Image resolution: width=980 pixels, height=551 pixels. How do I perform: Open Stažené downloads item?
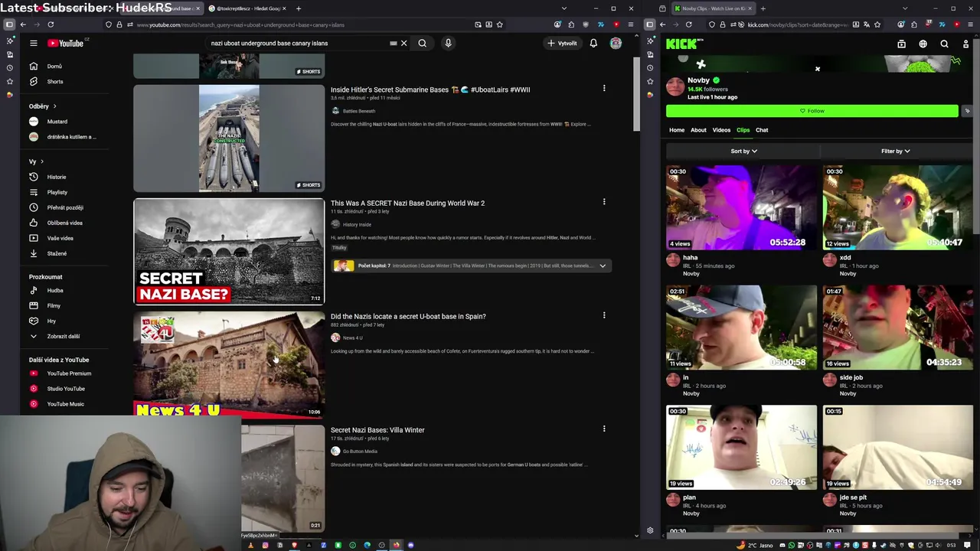coord(57,253)
